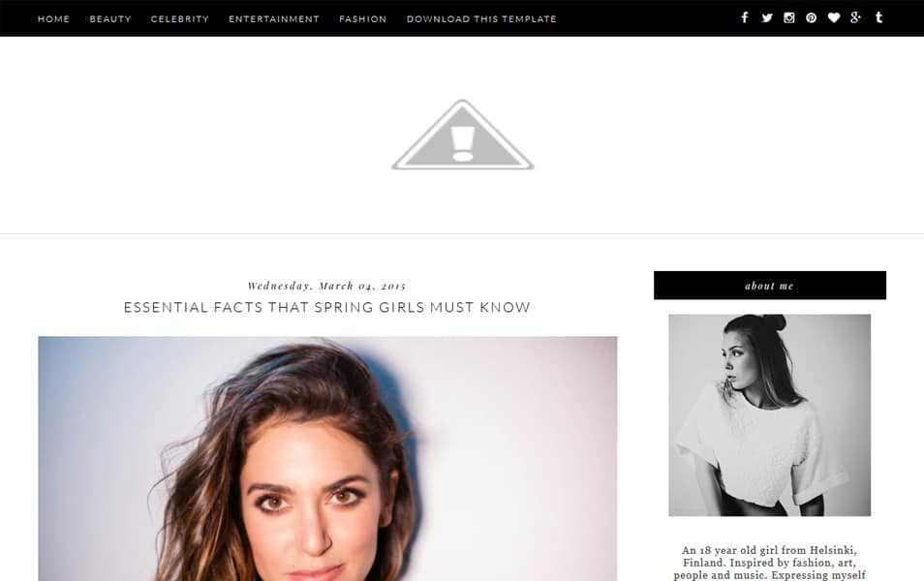Open the Tumblr social icon
Viewport: 924px width, 581px height.
(878, 17)
